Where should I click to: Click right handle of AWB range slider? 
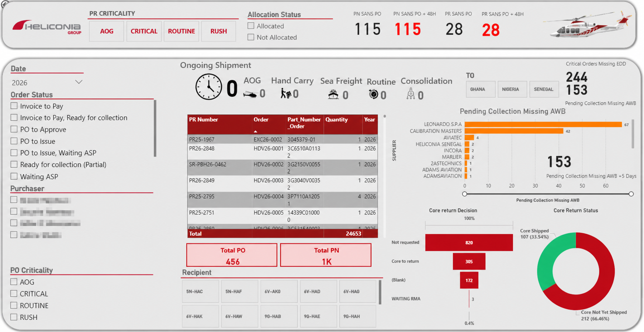[631, 194]
